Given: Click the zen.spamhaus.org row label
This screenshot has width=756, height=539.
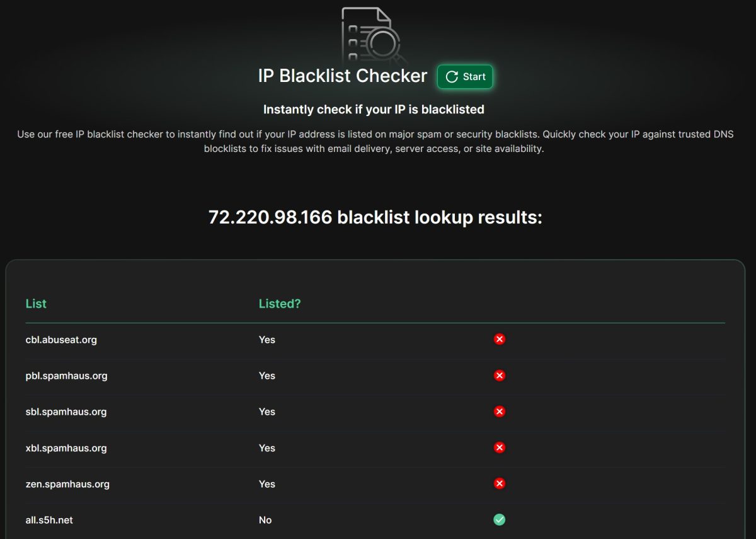Looking at the screenshot, I should coord(67,484).
